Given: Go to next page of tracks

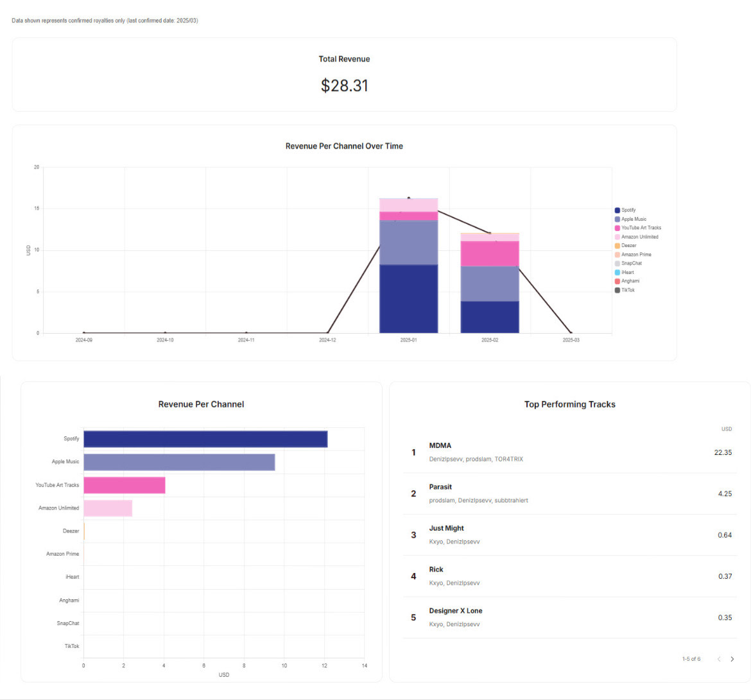Looking at the screenshot, I should click(x=732, y=659).
